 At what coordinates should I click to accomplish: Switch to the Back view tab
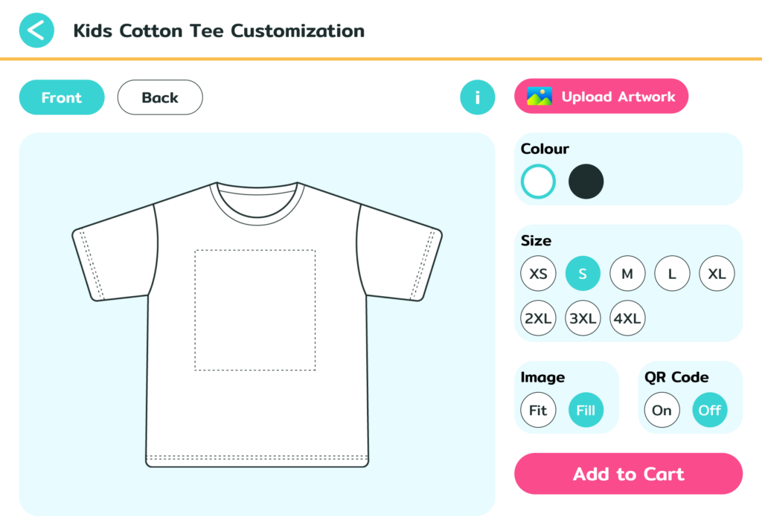[160, 97]
